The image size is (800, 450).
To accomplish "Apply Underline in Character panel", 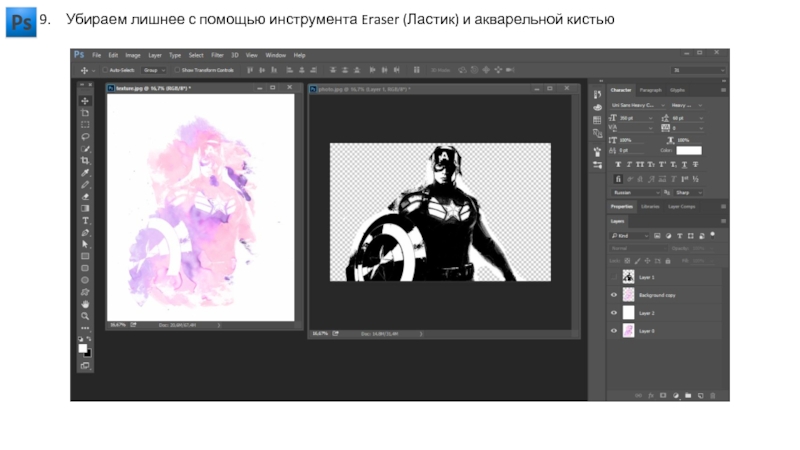I will [x=684, y=164].
